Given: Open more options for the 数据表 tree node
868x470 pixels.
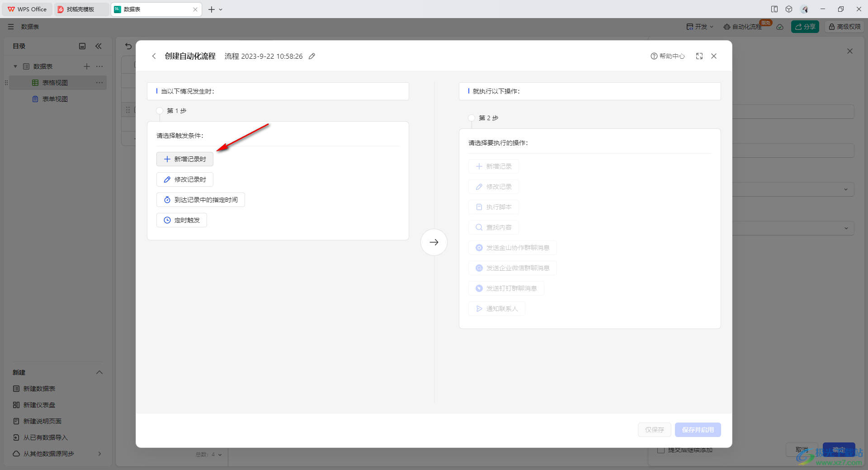Looking at the screenshot, I should click(99, 66).
